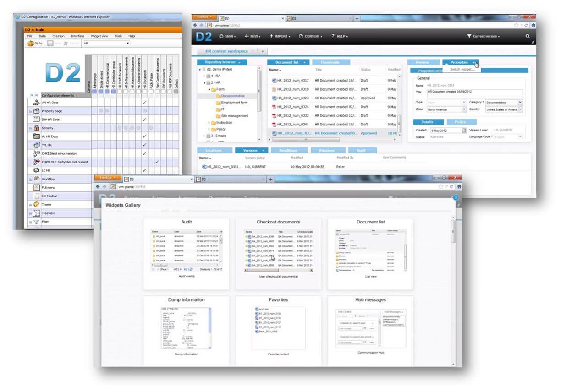Click the Filter funnel icon
Viewport: 561px width, 392px height.
(36, 222)
